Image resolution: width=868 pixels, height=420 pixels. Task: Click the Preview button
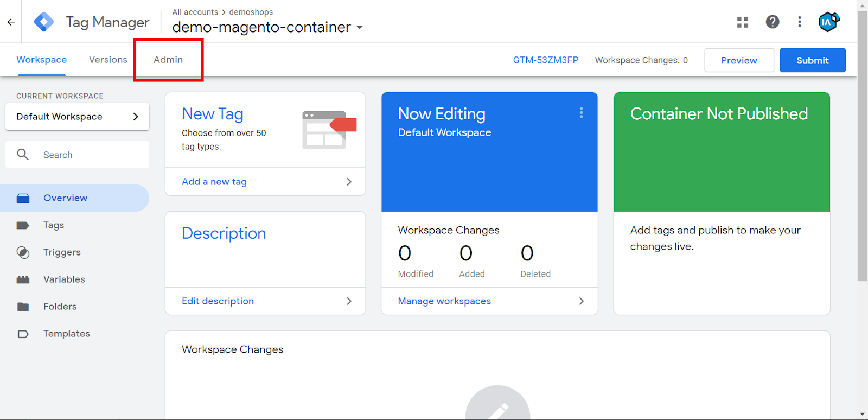739,60
